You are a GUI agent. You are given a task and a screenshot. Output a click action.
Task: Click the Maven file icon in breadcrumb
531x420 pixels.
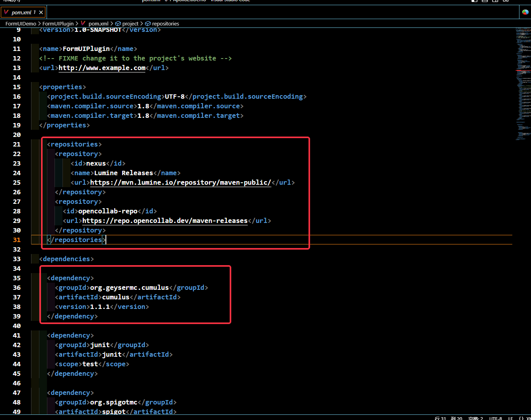[x=83, y=23]
